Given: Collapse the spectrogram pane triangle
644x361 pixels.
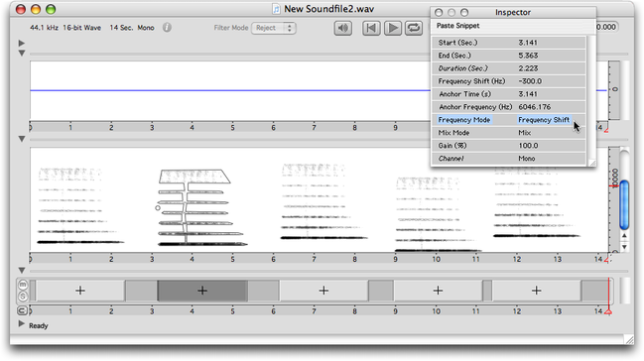Looking at the screenshot, I should click(22, 139).
